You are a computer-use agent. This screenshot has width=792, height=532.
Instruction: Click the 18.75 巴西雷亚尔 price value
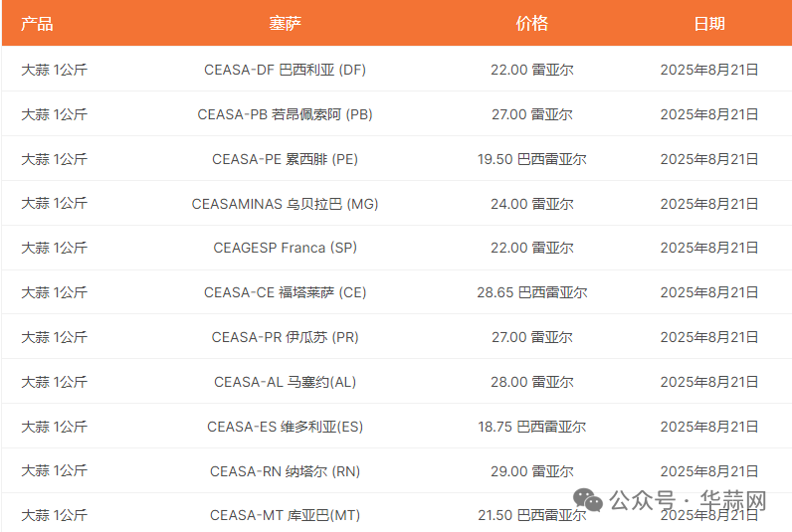531,427
